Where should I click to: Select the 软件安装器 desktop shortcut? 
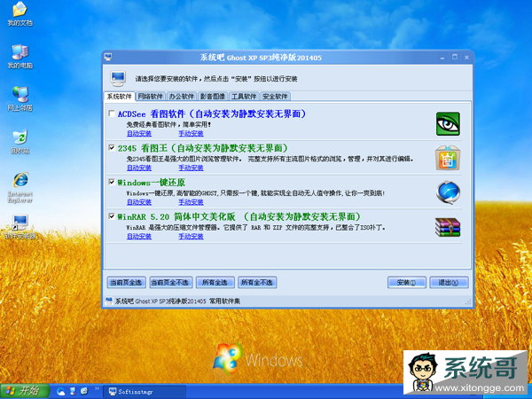click(x=20, y=227)
